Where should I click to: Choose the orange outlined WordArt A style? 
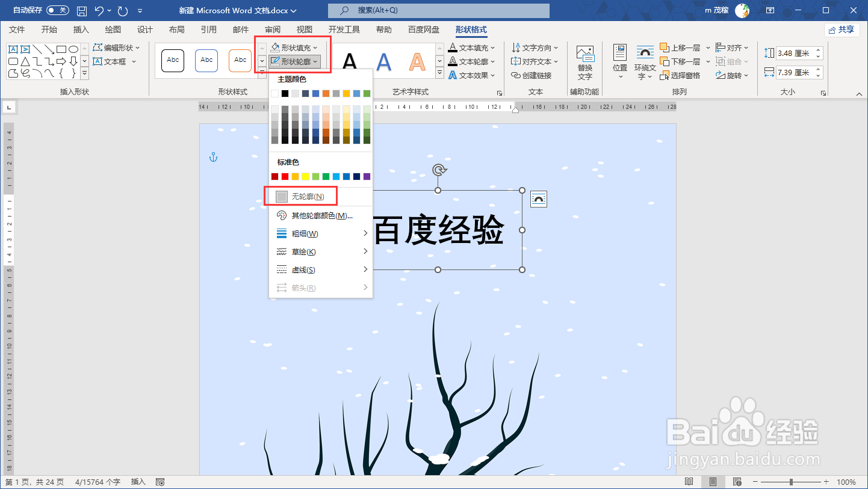coord(417,61)
